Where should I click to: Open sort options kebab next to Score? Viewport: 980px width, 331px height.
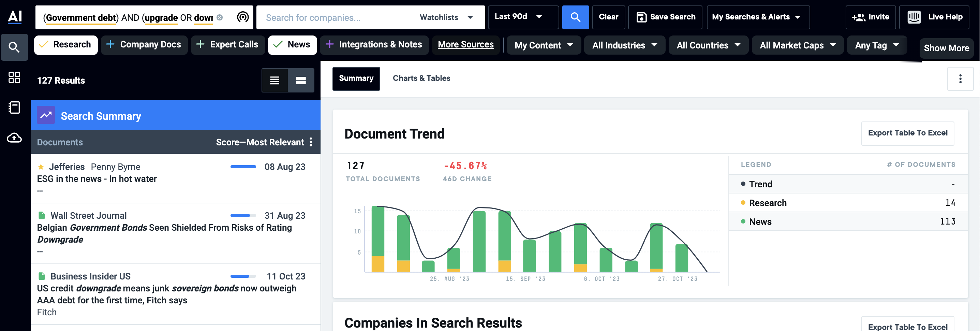tap(311, 142)
